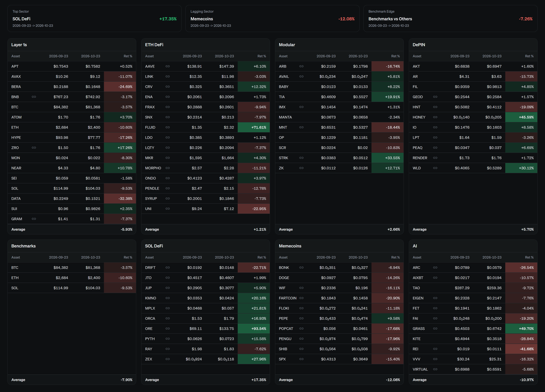Click the Modular panel title
Viewport: 545px width, 392px height.
pyautogui.click(x=287, y=45)
